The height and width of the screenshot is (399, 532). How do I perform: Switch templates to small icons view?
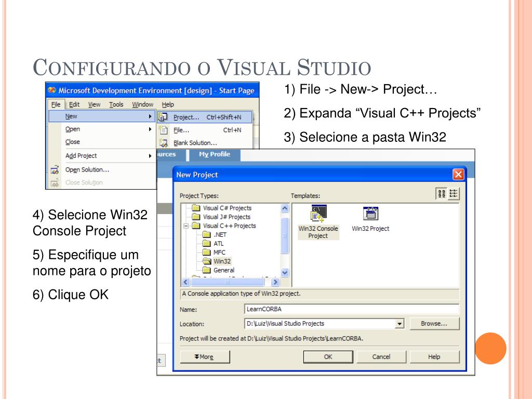tap(453, 194)
